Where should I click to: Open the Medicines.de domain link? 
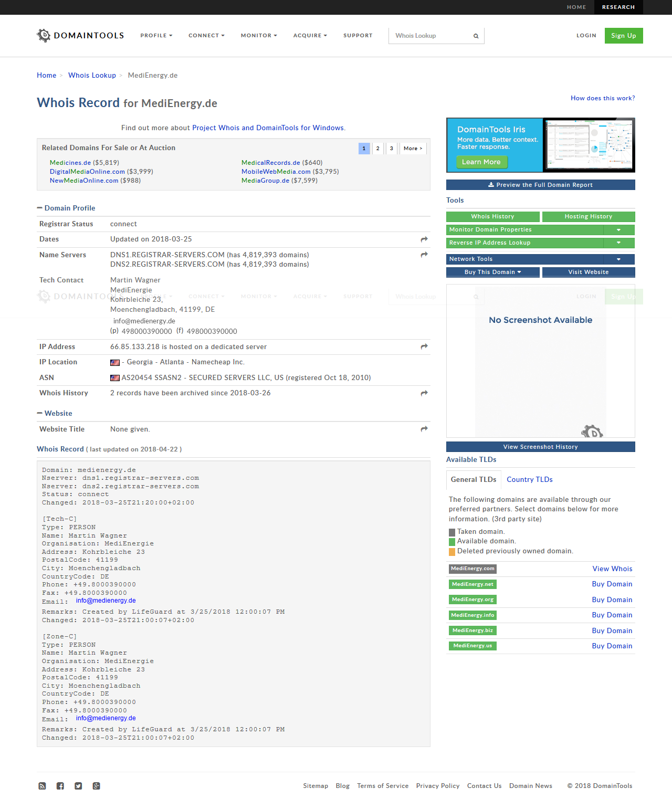tap(70, 163)
